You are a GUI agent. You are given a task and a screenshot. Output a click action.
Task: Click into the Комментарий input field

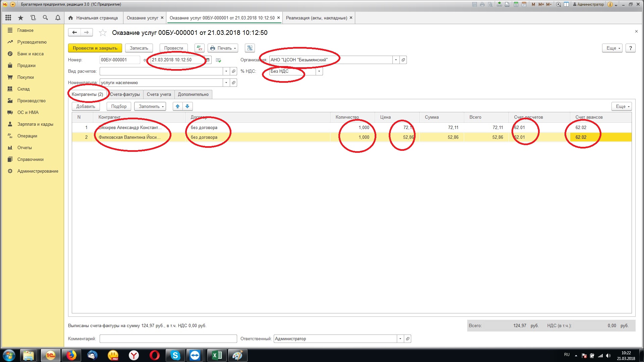168,339
